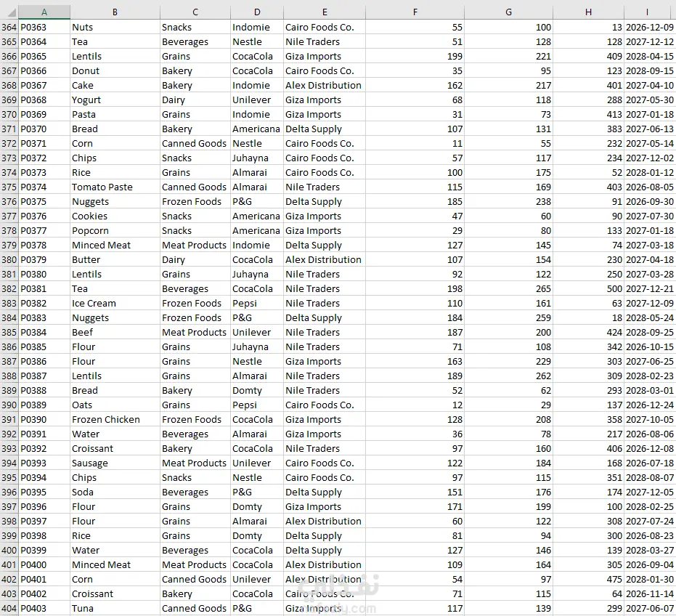Click Domty brand in P0388 row

[x=257, y=390]
